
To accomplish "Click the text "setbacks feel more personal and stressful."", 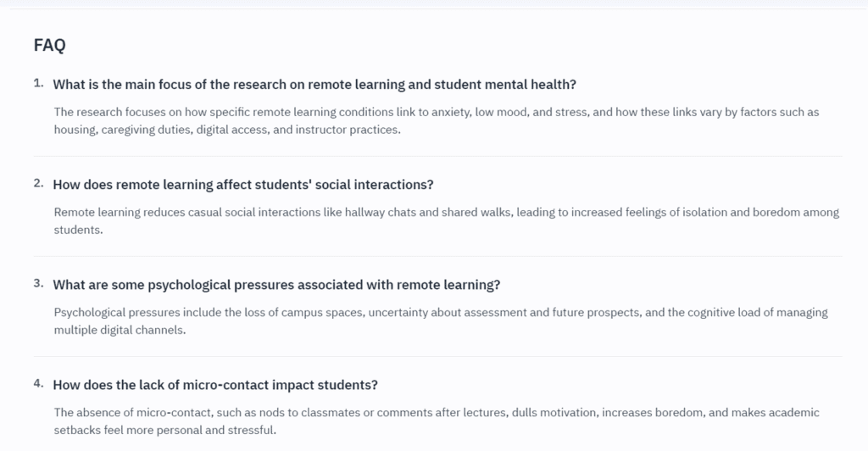I will coord(165,430).
